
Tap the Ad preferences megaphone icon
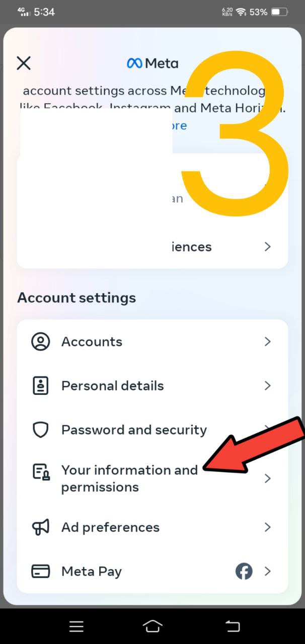click(x=40, y=527)
